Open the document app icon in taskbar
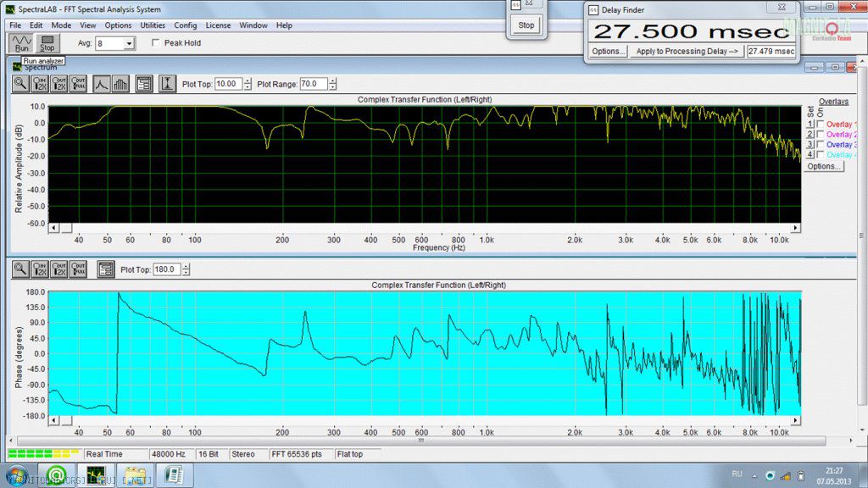The image size is (868, 488). click(x=174, y=475)
